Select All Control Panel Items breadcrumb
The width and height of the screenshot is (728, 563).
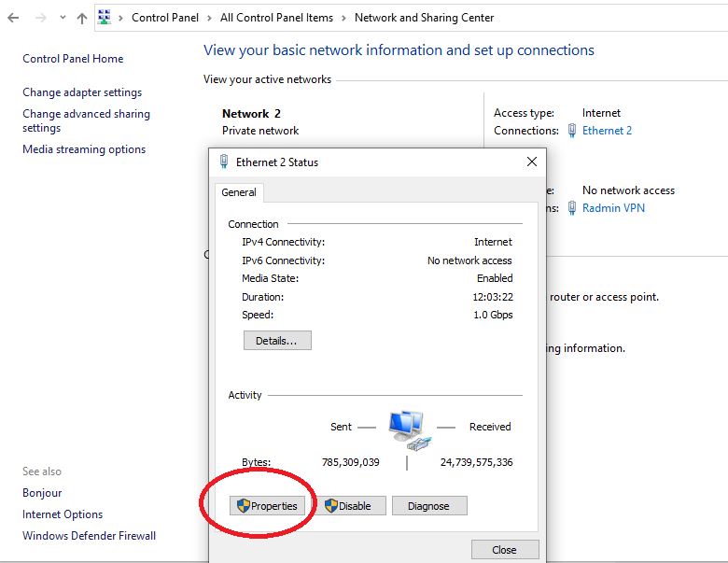[276, 18]
